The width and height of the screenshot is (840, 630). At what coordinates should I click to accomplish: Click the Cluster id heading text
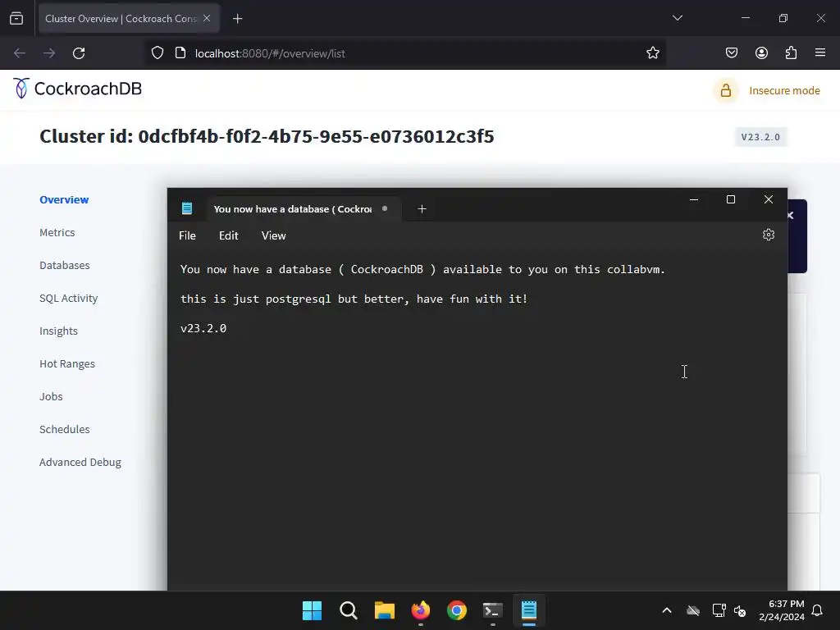pyautogui.click(x=267, y=136)
